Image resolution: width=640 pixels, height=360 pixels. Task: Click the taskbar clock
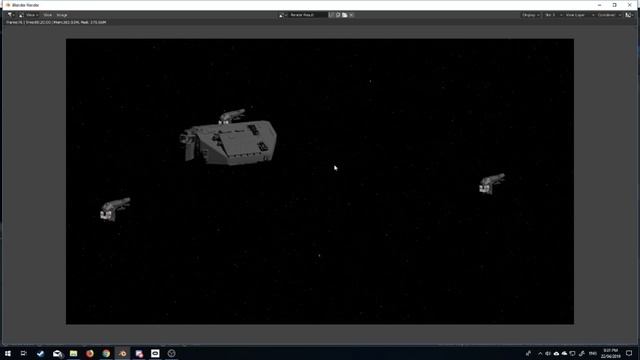[x=611, y=353]
